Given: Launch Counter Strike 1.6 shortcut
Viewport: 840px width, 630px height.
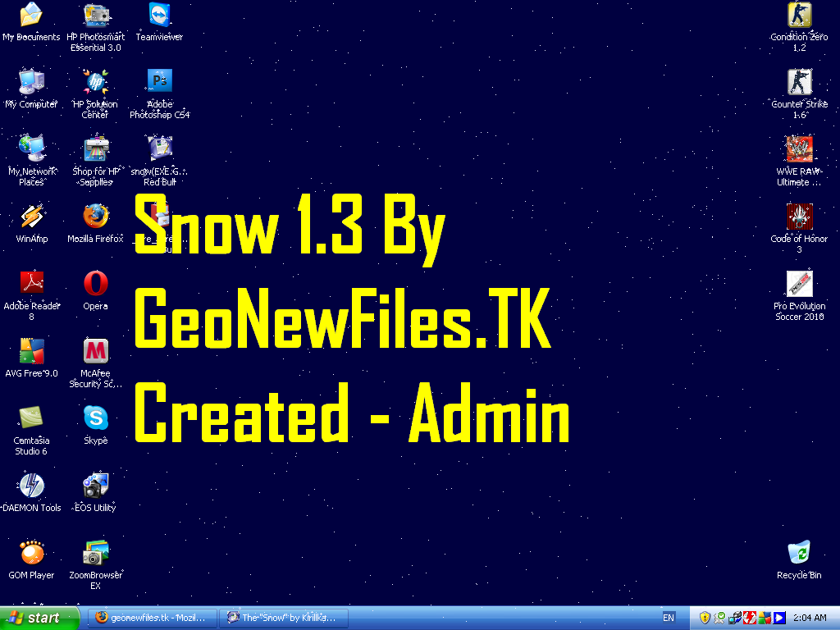Looking at the screenshot, I should (799, 82).
